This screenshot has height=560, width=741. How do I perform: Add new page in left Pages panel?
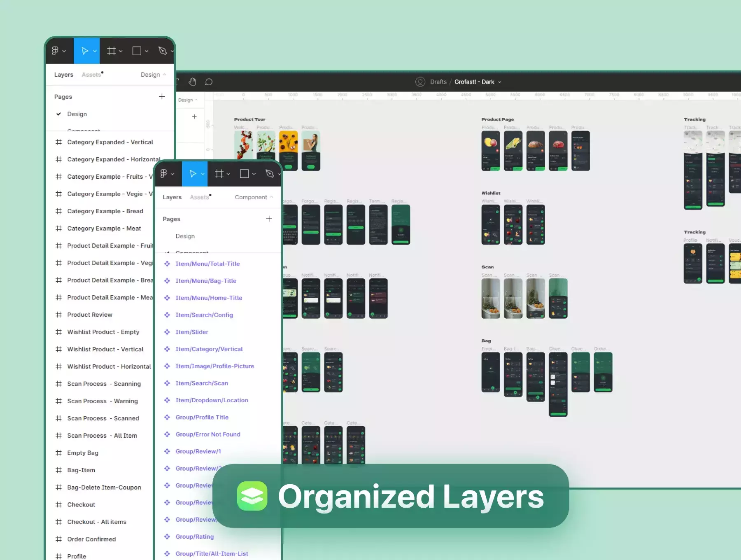pyautogui.click(x=162, y=96)
